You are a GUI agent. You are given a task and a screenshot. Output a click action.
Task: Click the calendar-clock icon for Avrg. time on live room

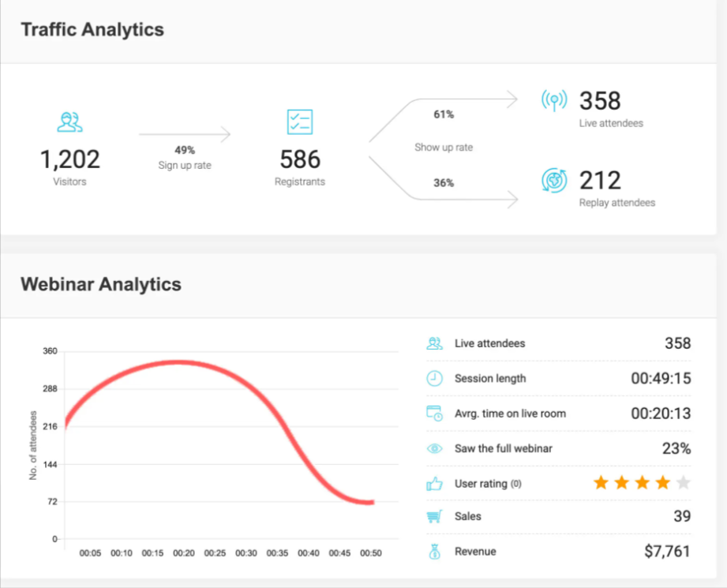[434, 413]
